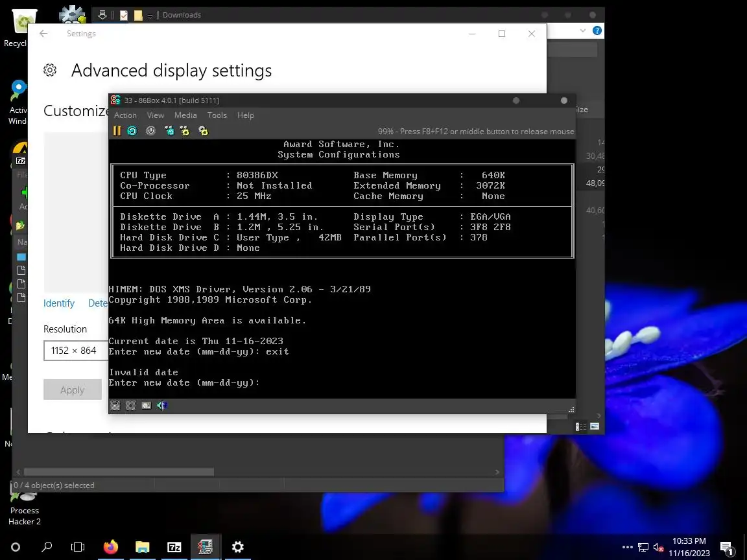
Task: Open the Tools menu in 86Box
Action: click(x=217, y=115)
